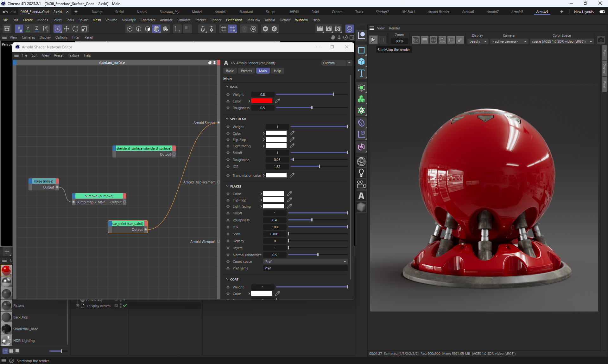Toggle the X axis lock
Viewport: 608px width, 364px height.
pos(19,29)
